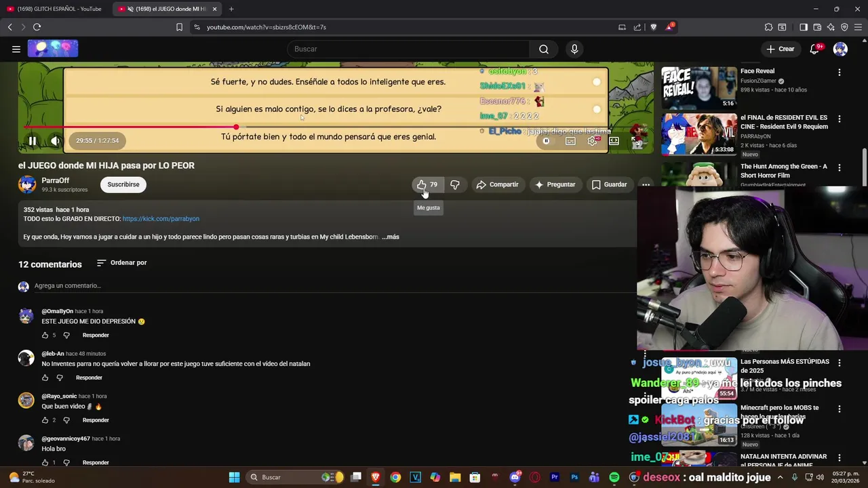The image size is (868, 488).
Task: Open the ParraOff channel avatar
Action: click(27, 184)
